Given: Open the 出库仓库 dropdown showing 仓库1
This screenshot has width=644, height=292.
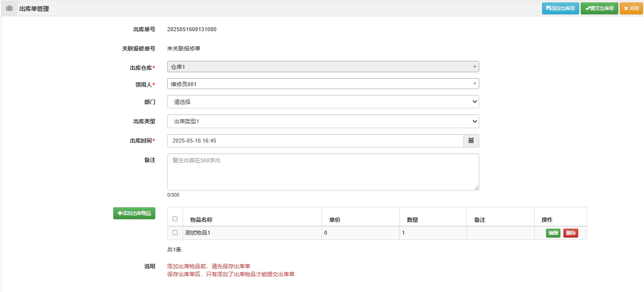Looking at the screenshot, I should click(x=323, y=66).
